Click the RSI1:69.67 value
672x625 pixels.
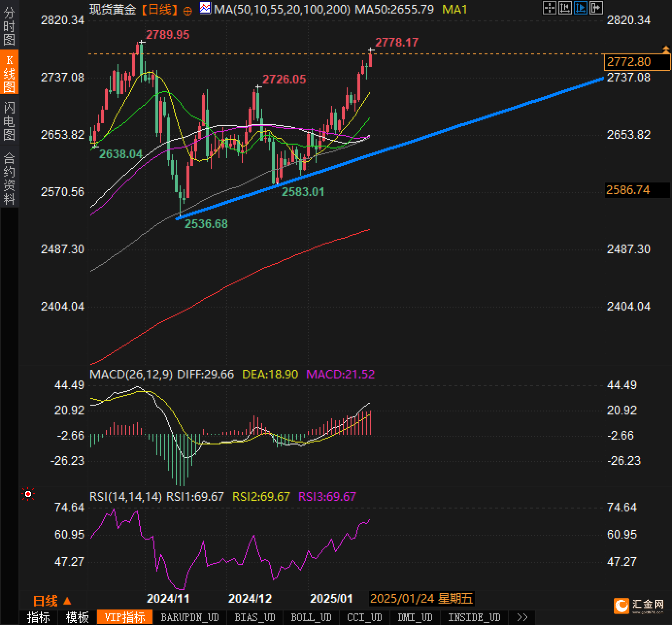click(x=195, y=496)
